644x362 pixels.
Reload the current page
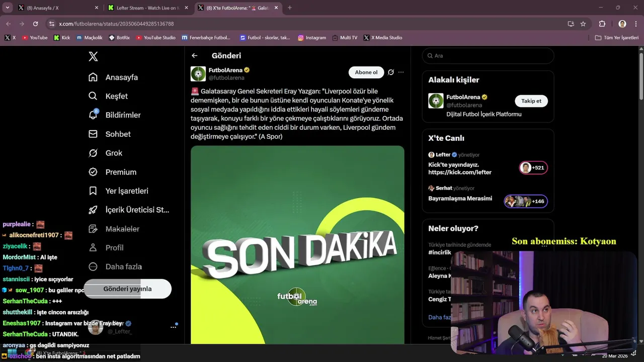click(35, 24)
